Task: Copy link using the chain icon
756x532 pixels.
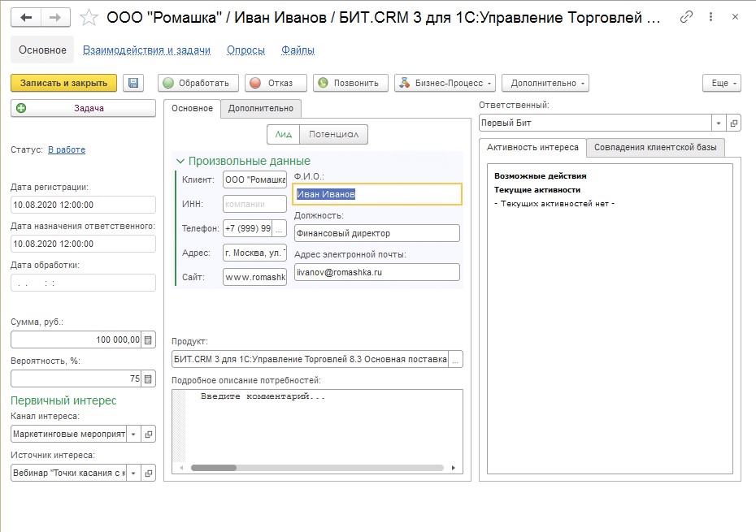Action: (x=687, y=17)
